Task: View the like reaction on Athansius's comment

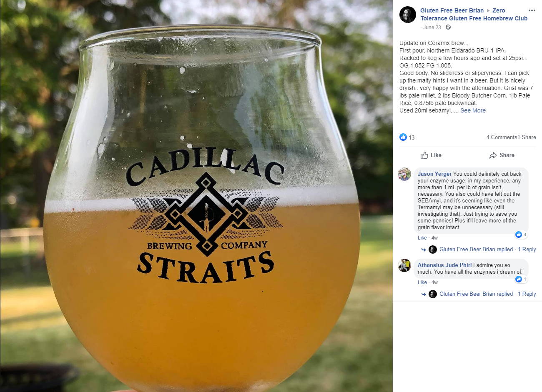Action: [521, 279]
